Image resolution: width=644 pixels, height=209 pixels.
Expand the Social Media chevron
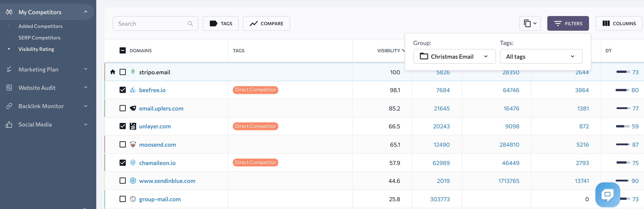pos(86,124)
